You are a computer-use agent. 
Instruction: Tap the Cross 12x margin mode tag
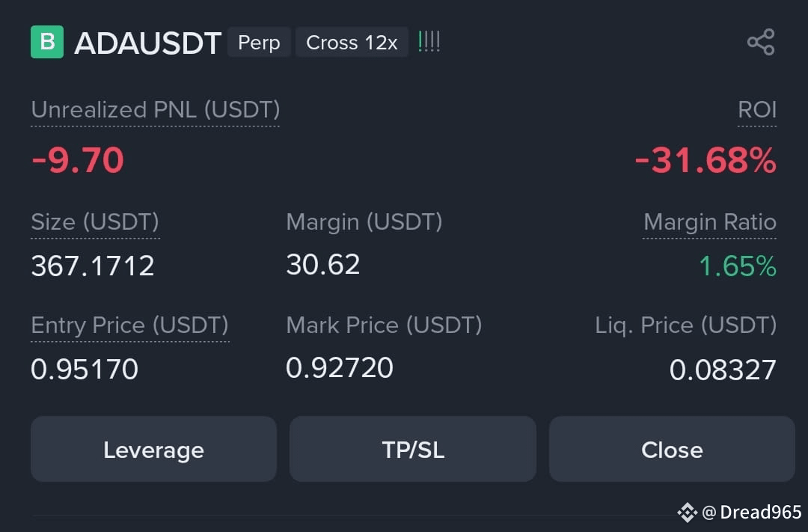point(352,42)
